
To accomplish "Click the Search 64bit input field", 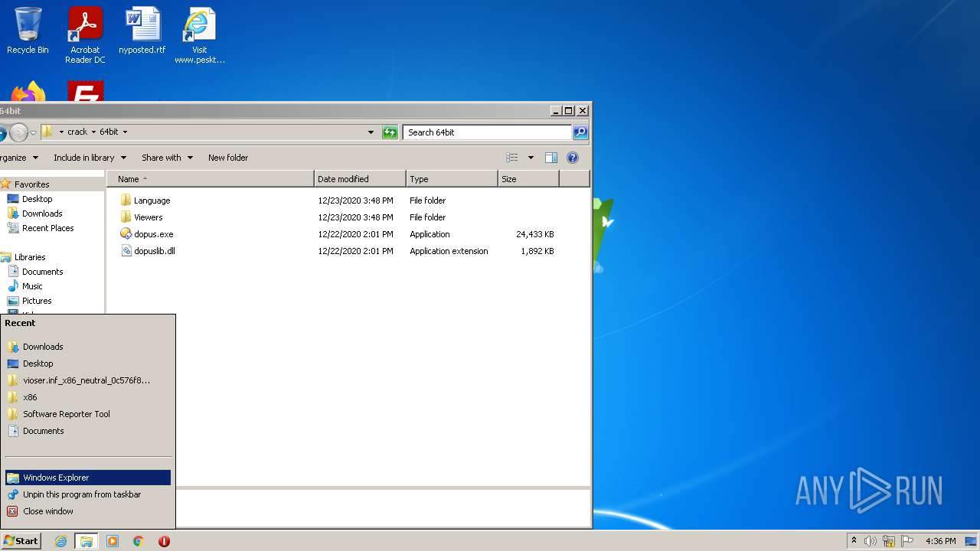I will (x=488, y=132).
